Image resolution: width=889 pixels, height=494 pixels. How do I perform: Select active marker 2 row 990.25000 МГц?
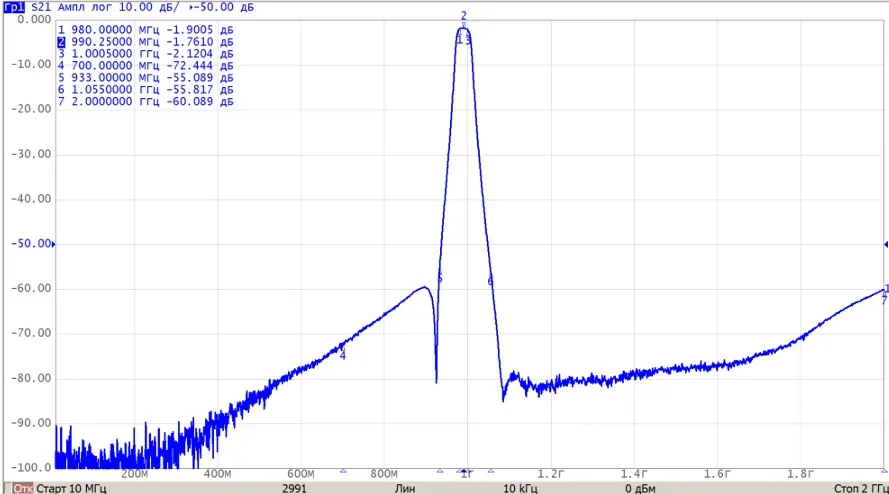point(146,42)
